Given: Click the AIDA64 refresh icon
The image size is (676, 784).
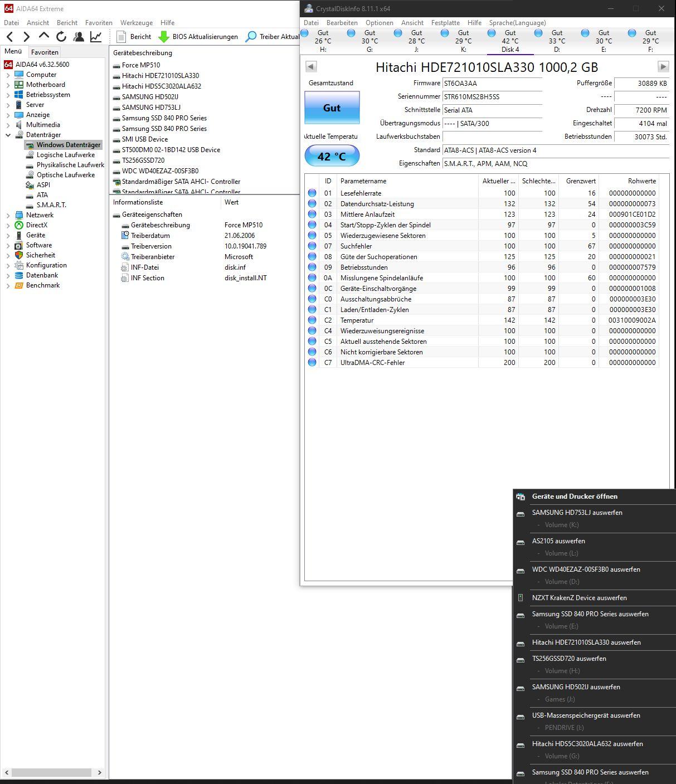Looking at the screenshot, I should coord(61,37).
